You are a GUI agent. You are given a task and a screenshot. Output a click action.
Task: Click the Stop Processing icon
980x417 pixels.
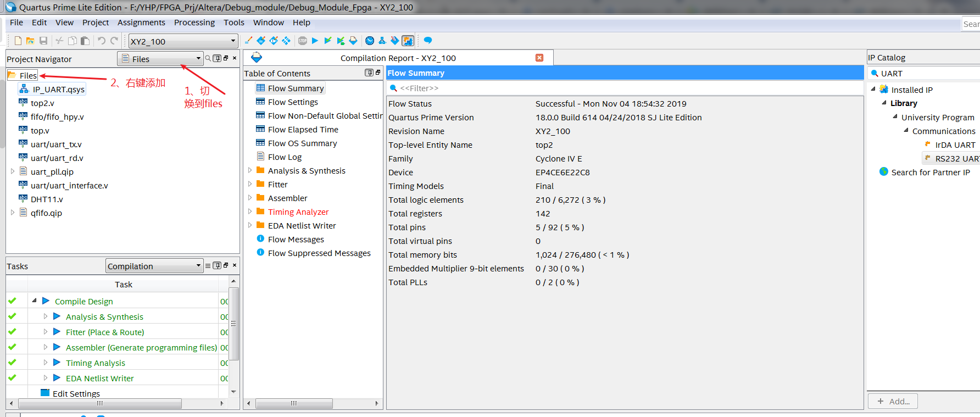coord(303,41)
